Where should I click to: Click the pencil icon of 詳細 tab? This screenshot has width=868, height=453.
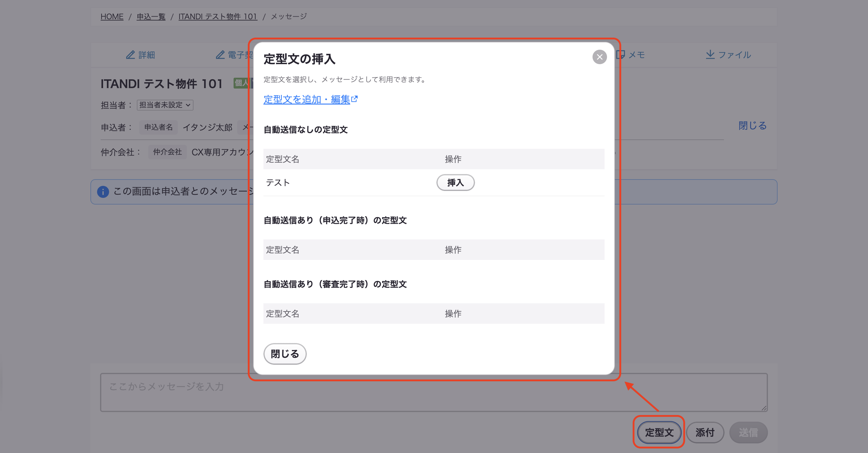pyautogui.click(x=131, y=55)
